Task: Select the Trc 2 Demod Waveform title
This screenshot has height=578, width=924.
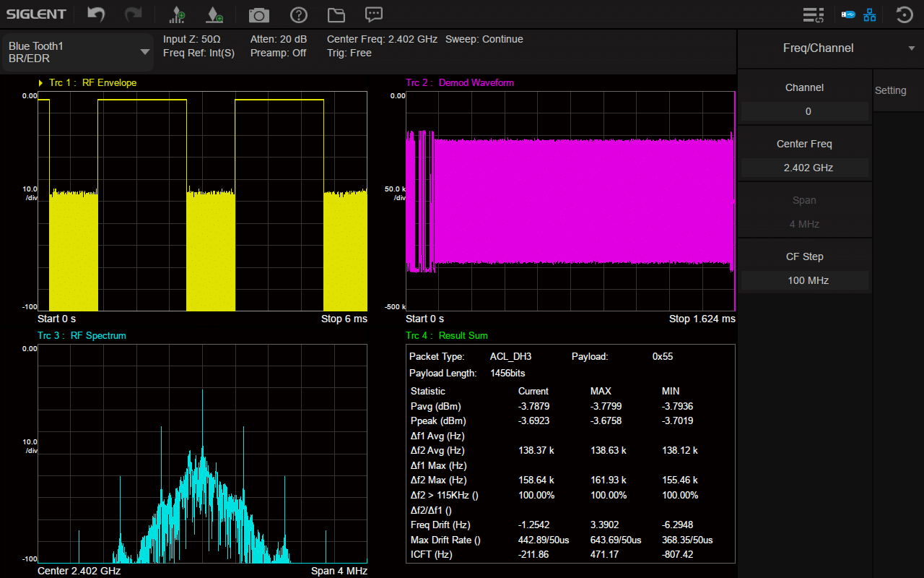Action: click(x=460, y=83)
